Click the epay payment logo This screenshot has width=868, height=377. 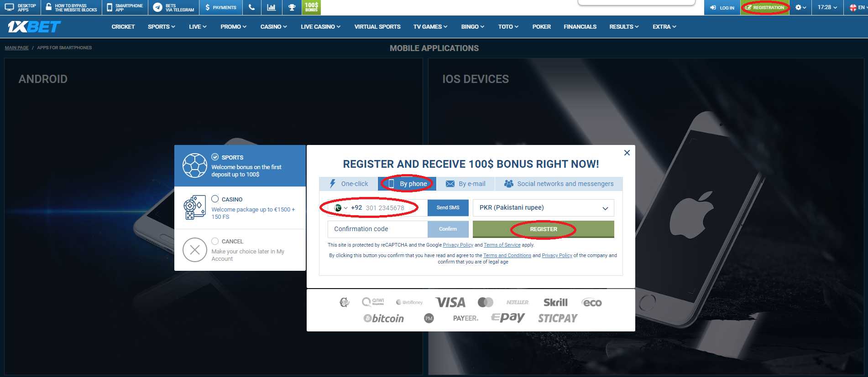click(x=508, y=317)
